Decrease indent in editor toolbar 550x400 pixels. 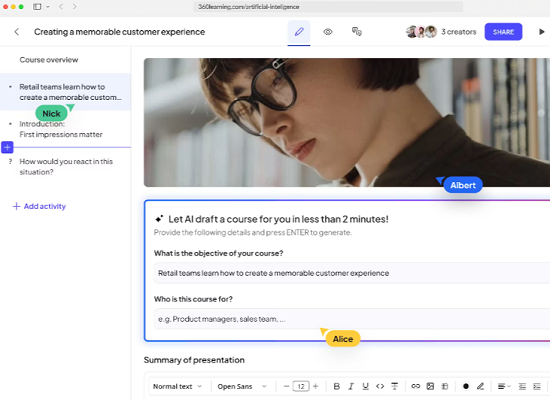coord(522,386)
